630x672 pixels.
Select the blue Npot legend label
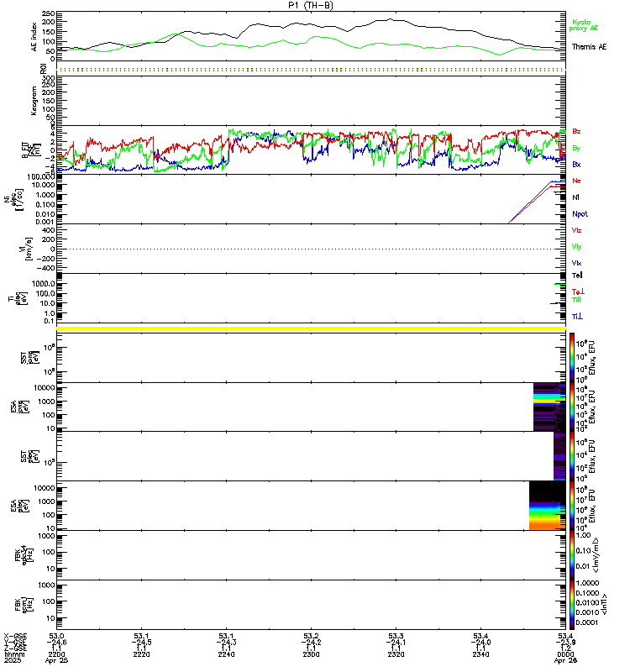tap(580, 214)
